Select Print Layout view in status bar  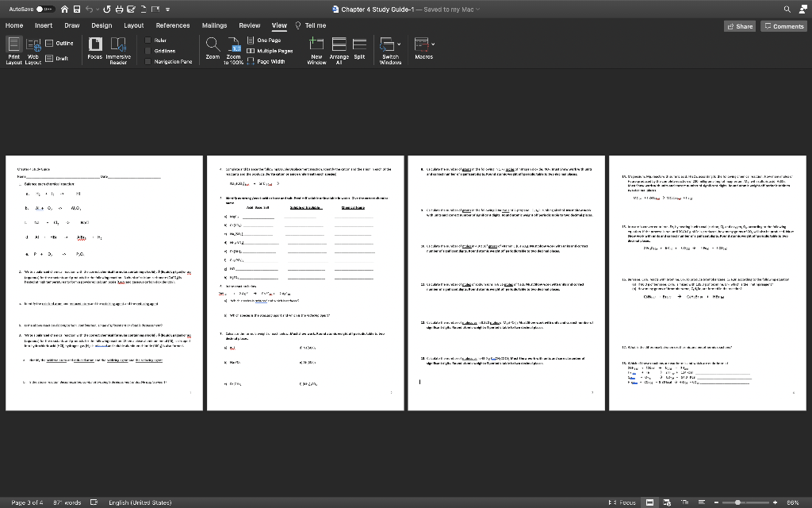(x=649, y=502)
